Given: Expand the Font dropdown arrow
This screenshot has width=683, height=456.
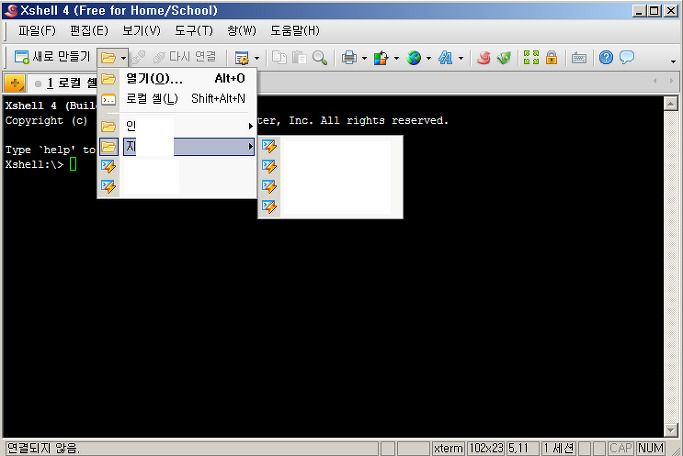Looking at the screenshot, I should 461,58.
